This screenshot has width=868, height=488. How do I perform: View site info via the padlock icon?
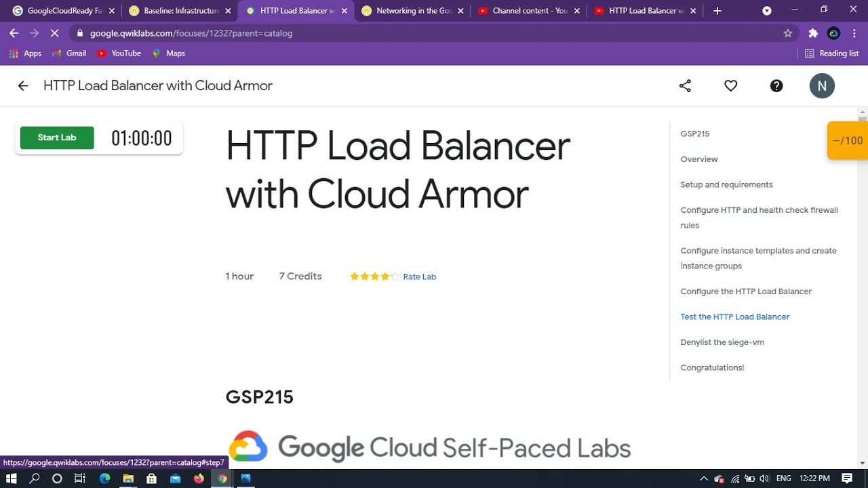80,33
